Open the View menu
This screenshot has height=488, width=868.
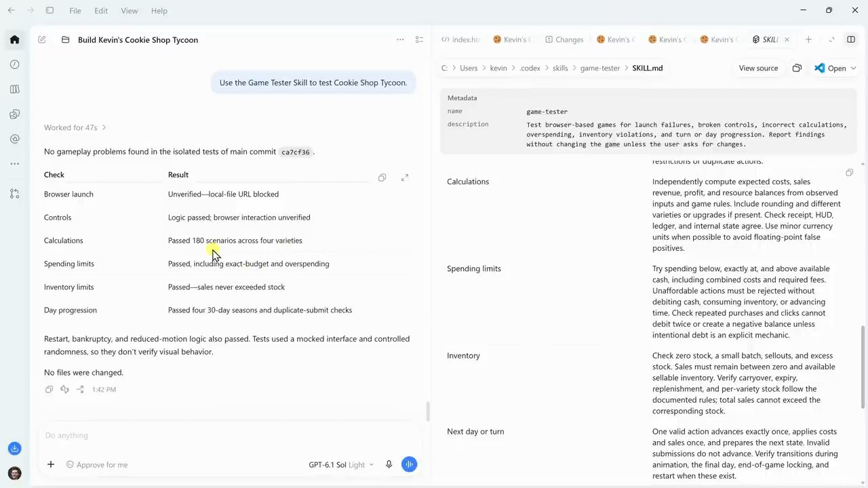pos(129,11)
